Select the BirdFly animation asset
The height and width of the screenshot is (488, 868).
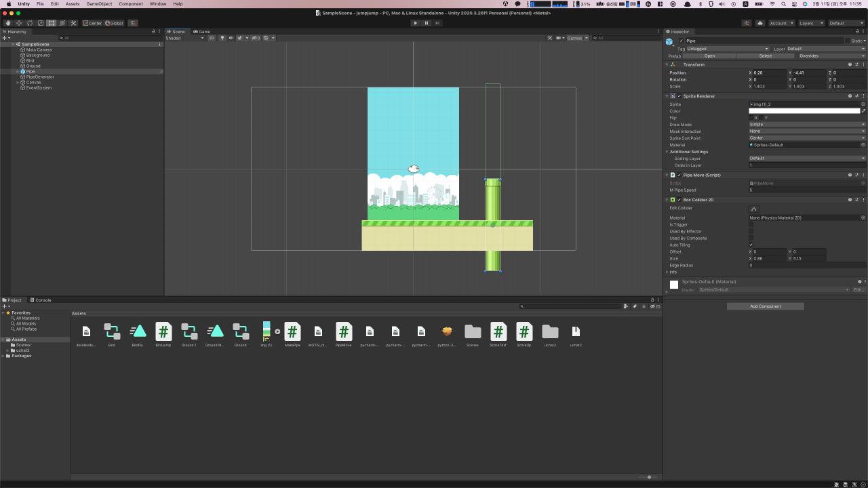click(138, 334)
